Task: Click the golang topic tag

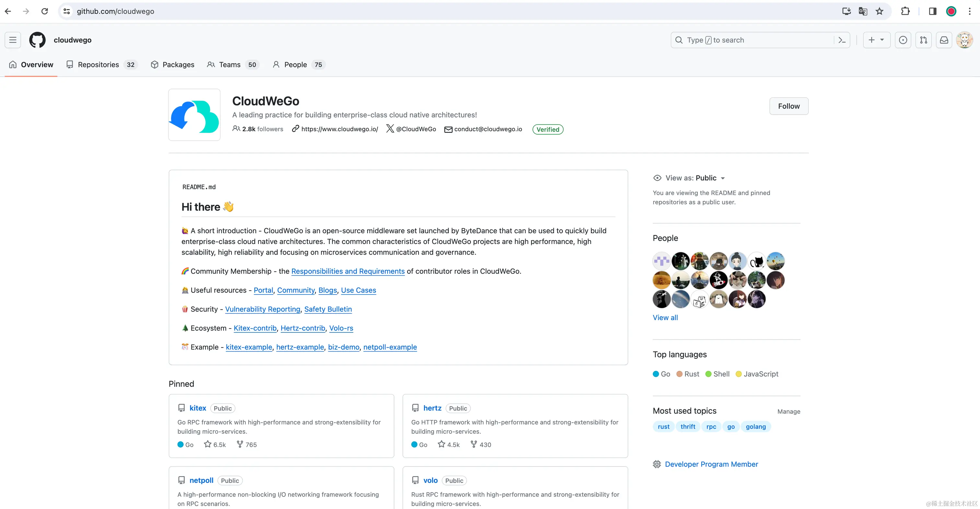Action: (x=755, y=426)
